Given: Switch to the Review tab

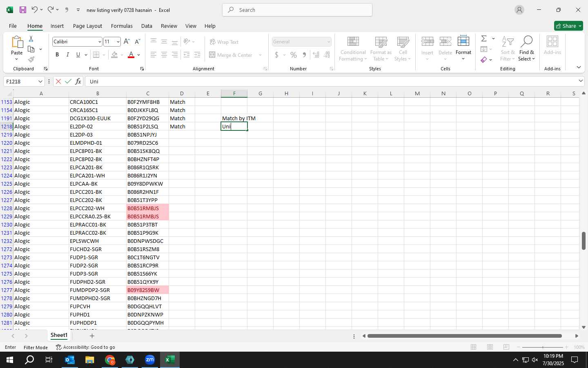Looking at the screenshot, I should (169, 26).
